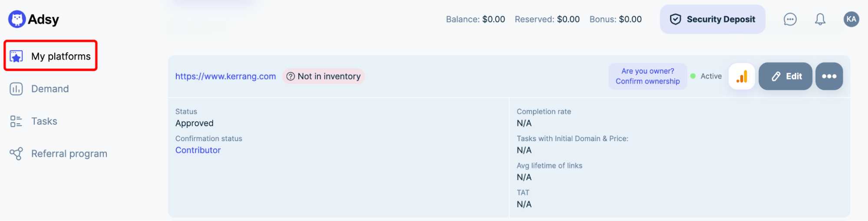Open Referral program in the sidebar
Viewport: 868px width, 221px height.
[x=69, y=154]
